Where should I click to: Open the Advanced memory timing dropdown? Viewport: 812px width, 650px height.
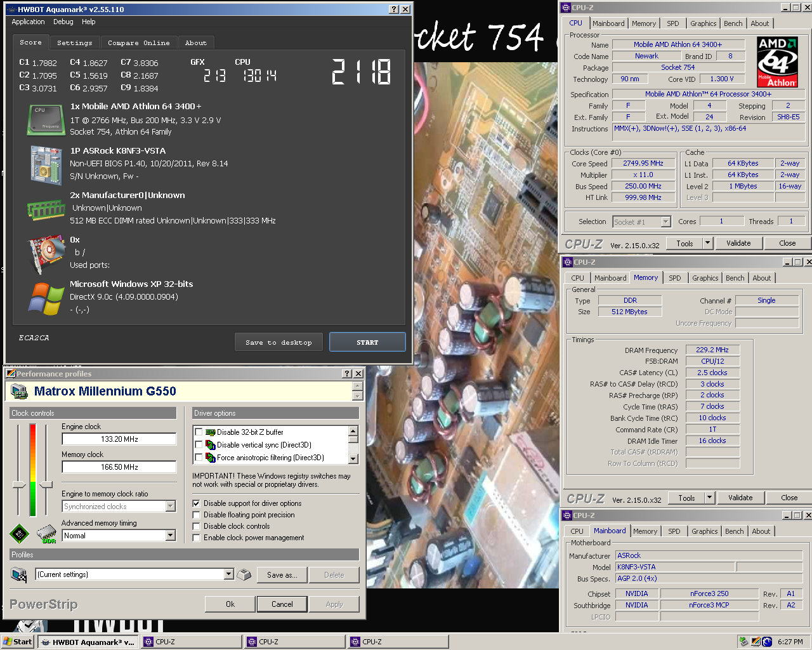click(170, 536)
